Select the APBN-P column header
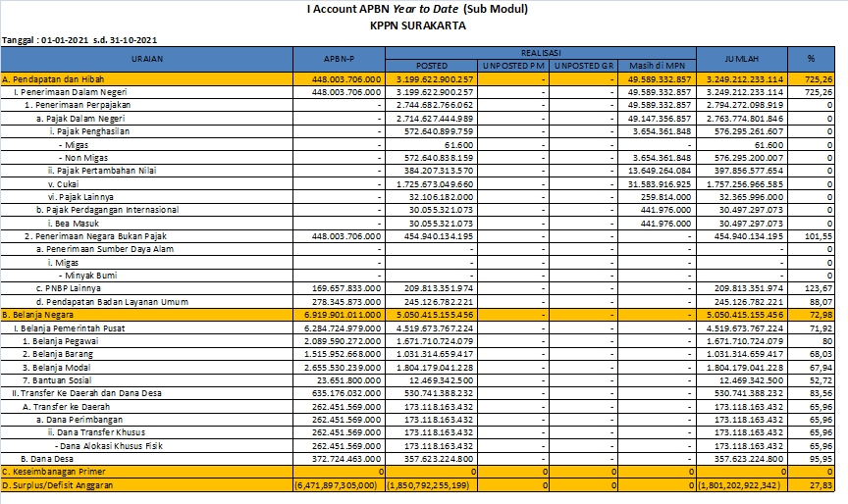 (339, 59)
